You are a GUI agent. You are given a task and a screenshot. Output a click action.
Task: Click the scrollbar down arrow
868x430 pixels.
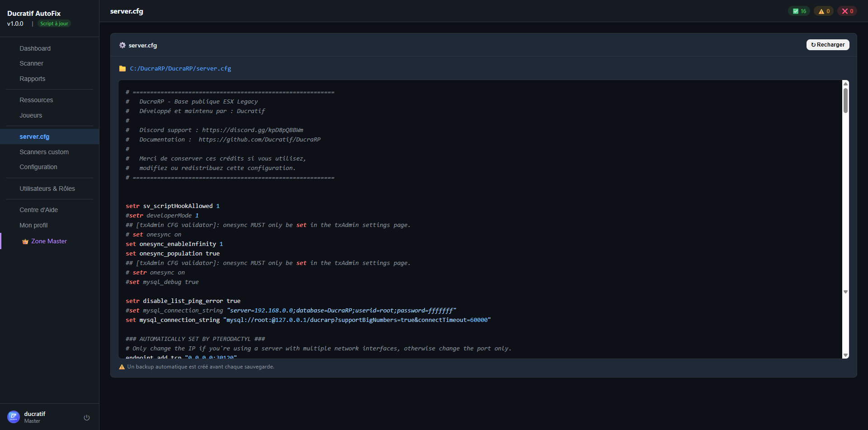click(845, 355)
